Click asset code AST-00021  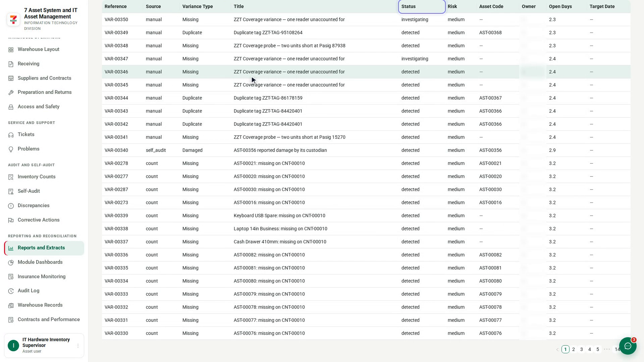(490, 163)
